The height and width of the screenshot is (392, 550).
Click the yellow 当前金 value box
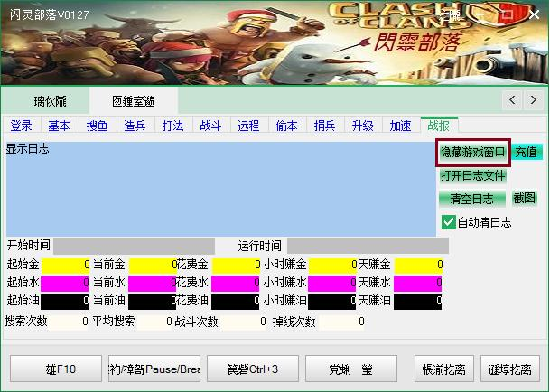153,266
